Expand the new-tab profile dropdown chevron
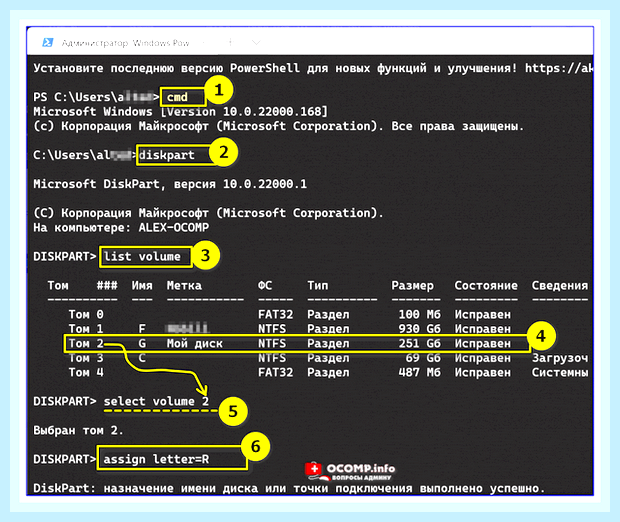620x522 pixels. (256, 42)
